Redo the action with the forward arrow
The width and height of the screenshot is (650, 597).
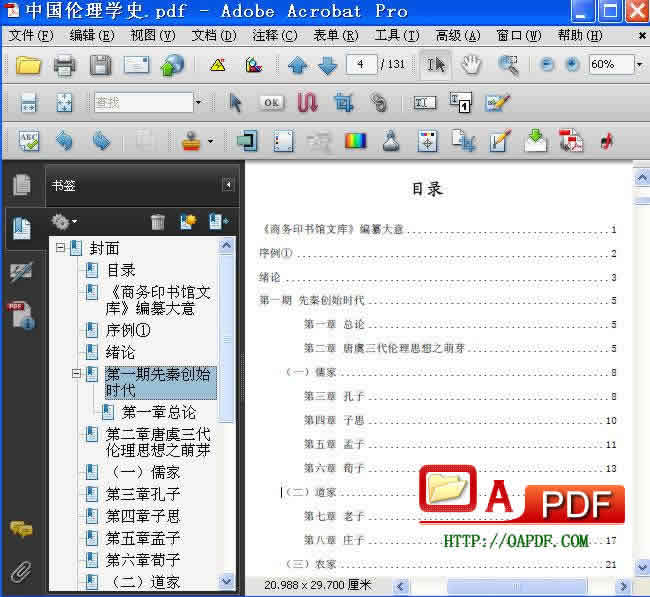point(101,141)
